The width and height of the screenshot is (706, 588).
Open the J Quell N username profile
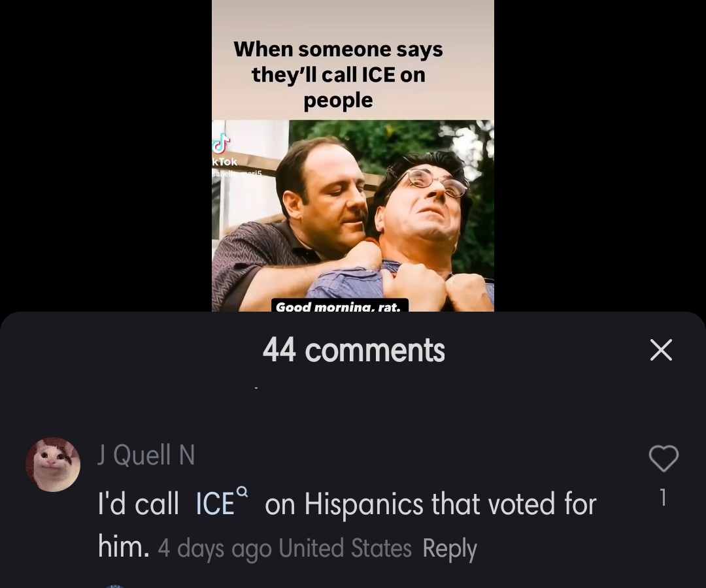coord(146,455)
